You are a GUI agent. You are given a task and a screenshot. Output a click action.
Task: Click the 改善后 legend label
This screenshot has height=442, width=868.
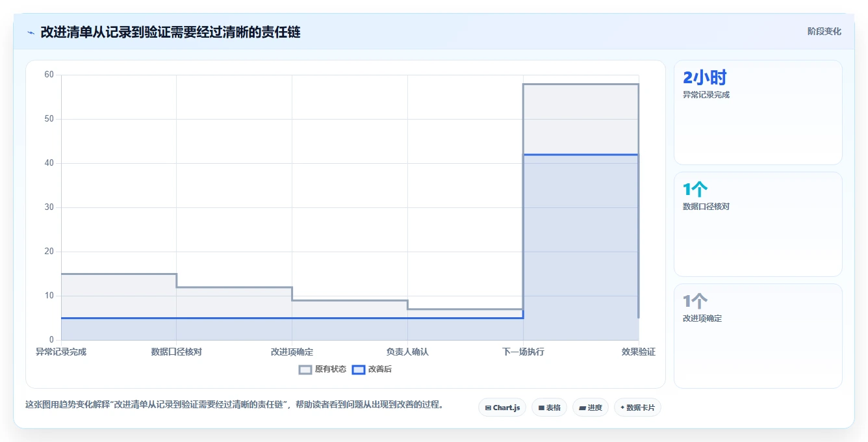pos(380,369)
